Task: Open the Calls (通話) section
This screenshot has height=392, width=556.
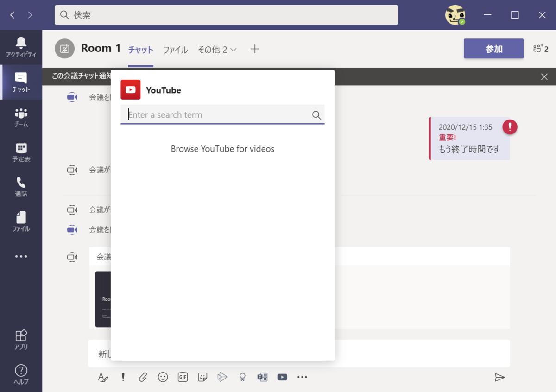Action: (x=21, y=187)
